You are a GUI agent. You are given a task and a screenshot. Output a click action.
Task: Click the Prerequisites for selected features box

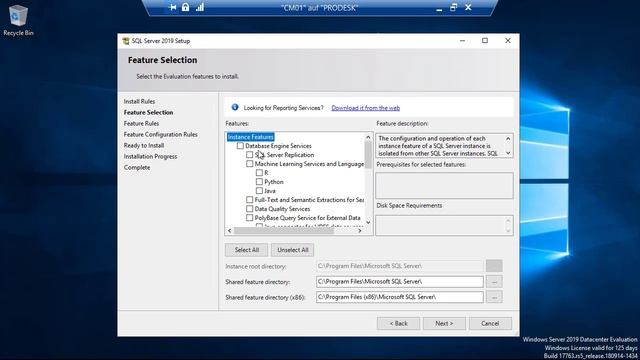tap(444, 185)
